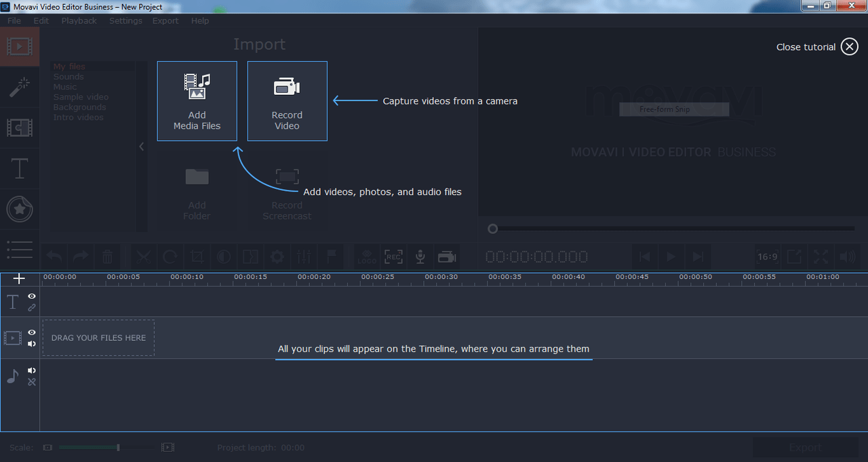Click the fullscreen preview arrows icon
This screenshot has width=868, height=462.
[x=821, y=257]
